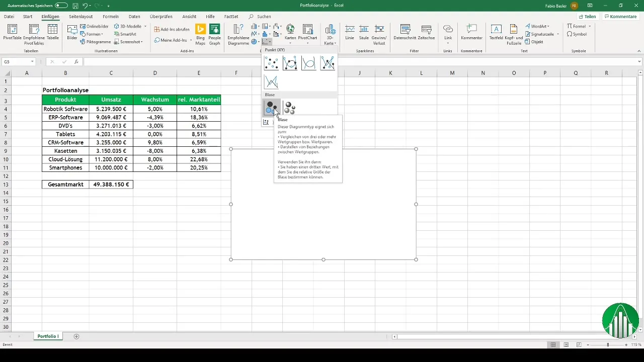Insert a Datenschnitt filter

coord(404,32)
